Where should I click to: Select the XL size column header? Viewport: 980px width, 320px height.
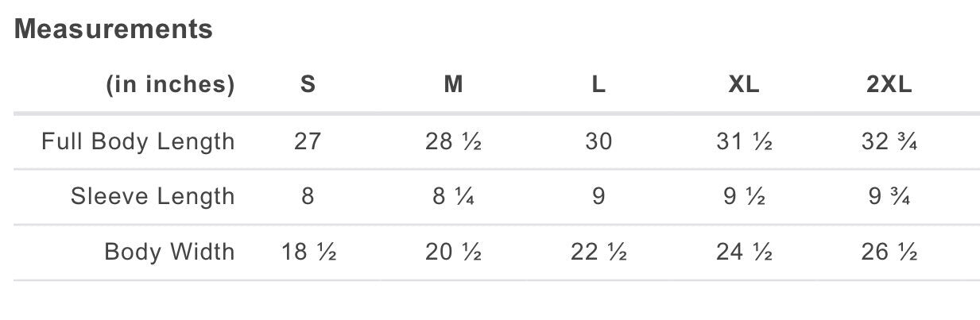pyautogui.click(x=744, y=85)
